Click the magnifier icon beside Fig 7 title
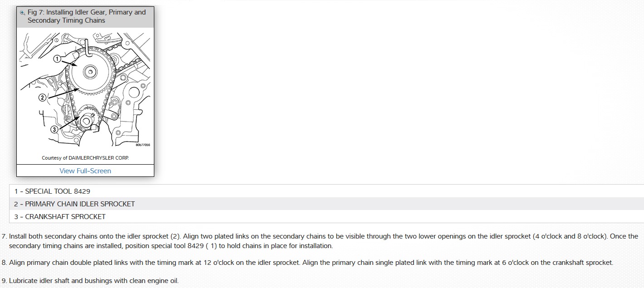The height and width of the screenshot is (288, 644). (x=23, y=13)
